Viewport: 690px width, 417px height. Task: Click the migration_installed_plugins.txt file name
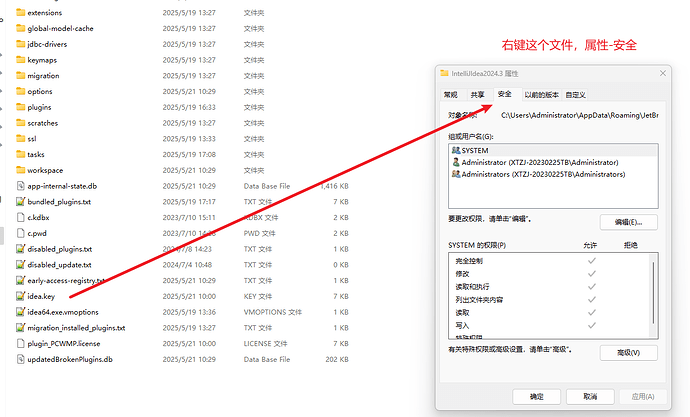[x=76, y=328]
